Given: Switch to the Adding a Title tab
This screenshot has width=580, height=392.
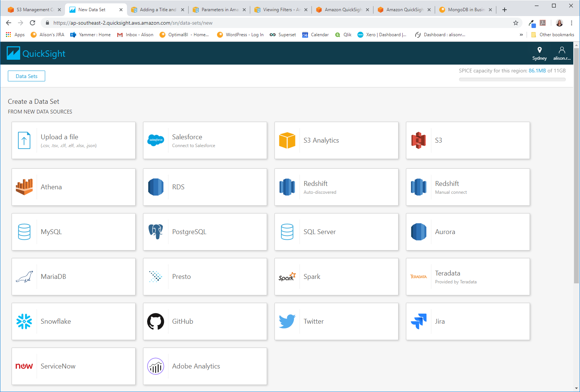Looking at the screenshot, I should (x=157, y=10).
